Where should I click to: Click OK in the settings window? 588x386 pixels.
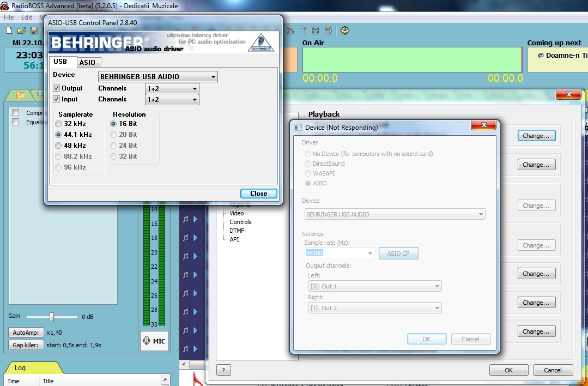pyautogui.click(x=509, y=370)
